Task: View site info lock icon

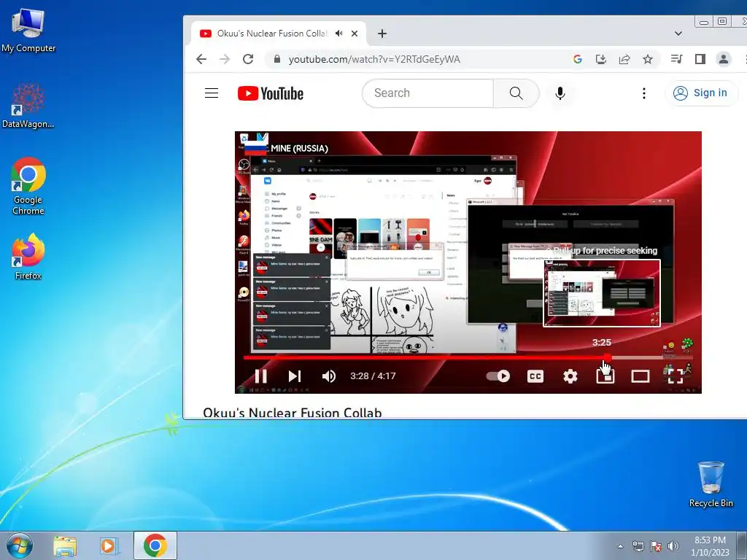Action: click(x=276, y=59)
